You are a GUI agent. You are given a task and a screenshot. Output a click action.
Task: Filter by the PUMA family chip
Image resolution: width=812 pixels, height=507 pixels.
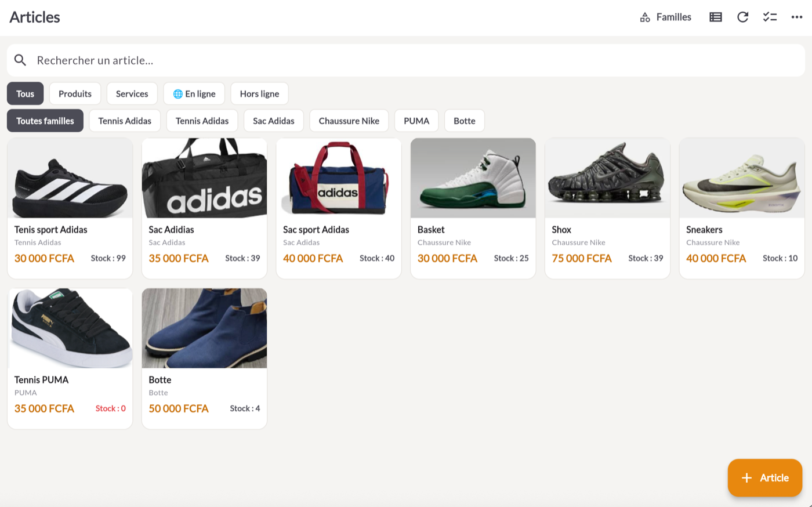[416, 121]
